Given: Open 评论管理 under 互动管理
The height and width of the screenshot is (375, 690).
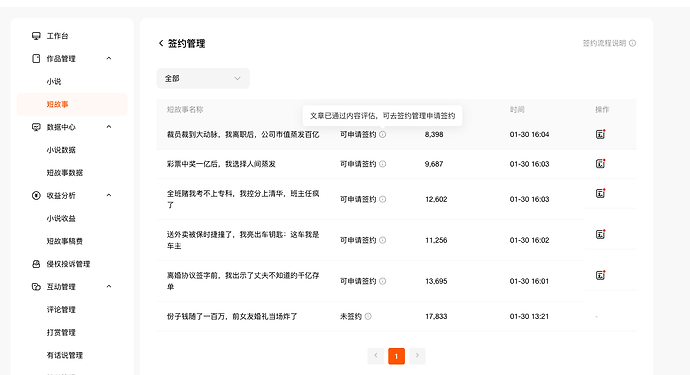Looking at the screenshot, I should point(61,310).
